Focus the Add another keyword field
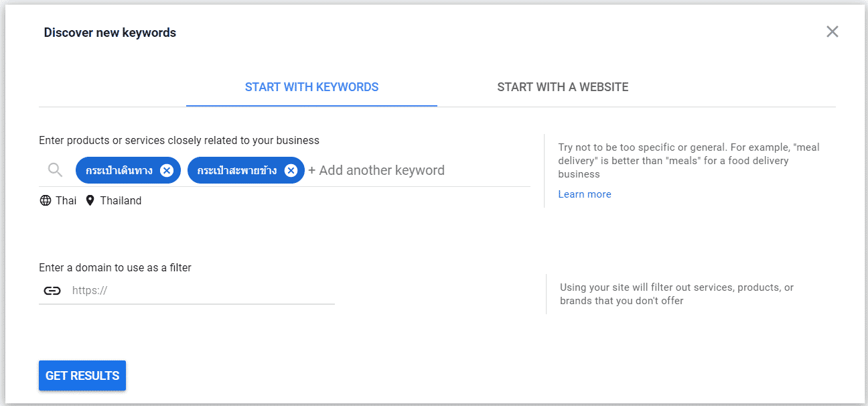Viewport: 868px width, 406px height. pos(382,170)
